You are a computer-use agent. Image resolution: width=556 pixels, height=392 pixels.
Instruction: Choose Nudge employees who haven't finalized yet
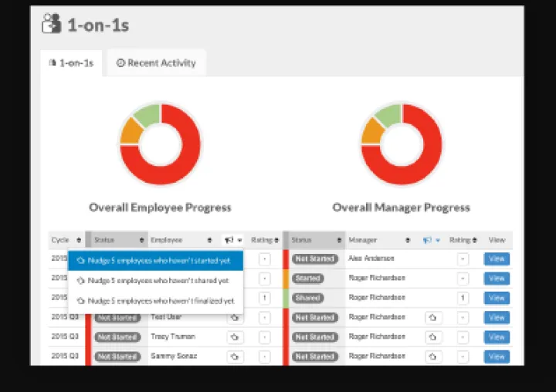point(155,301)
